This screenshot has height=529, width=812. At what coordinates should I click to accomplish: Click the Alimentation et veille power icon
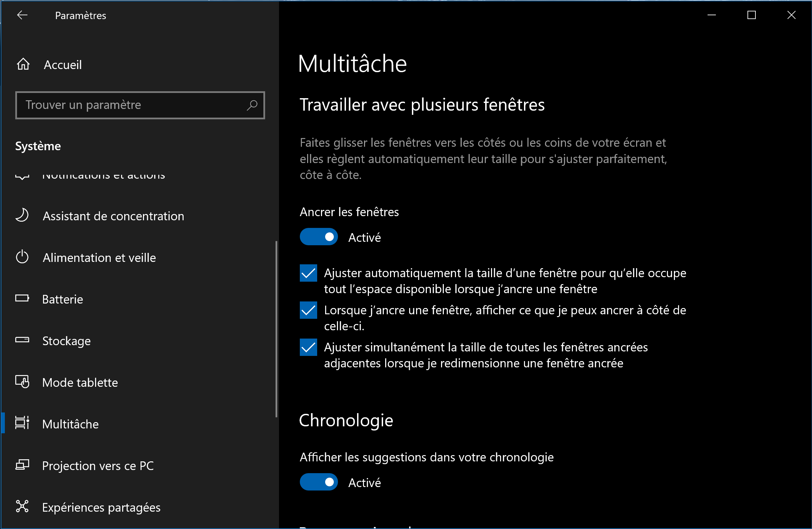click(x=22, y=257)
